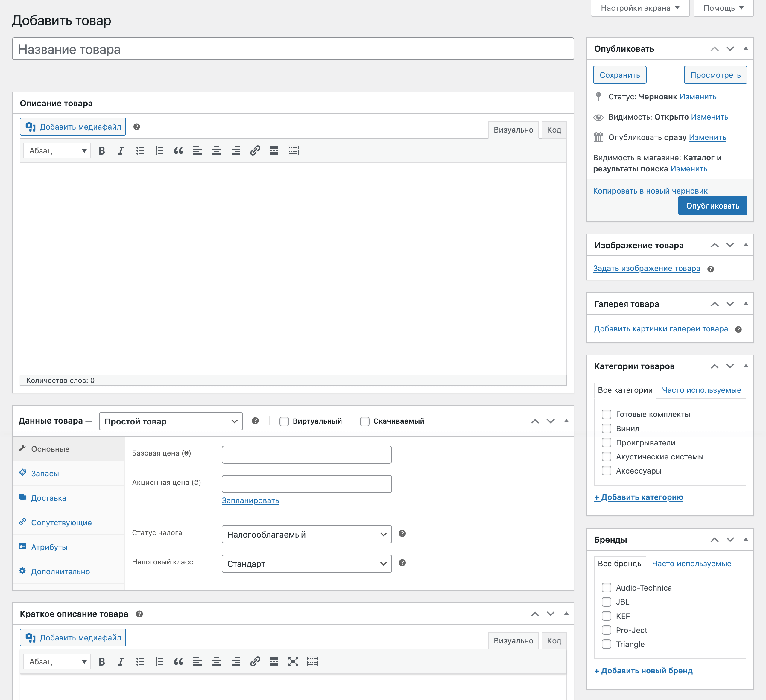Tick the Акустические системы category
Screen dimensions: 766x700
[607, 456]
